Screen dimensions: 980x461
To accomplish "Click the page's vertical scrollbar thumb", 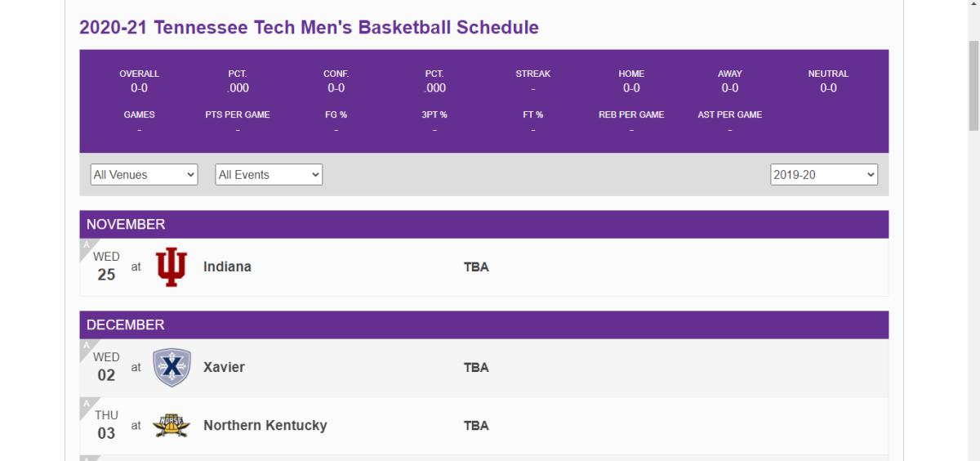I will (x=973, y=82).
